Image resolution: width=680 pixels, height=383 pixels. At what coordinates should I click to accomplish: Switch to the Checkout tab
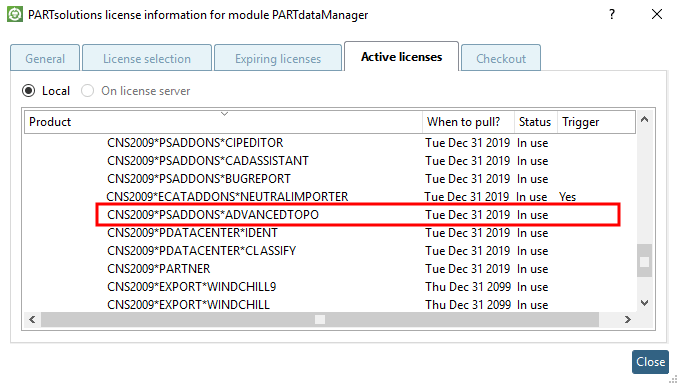coord(501,58)
